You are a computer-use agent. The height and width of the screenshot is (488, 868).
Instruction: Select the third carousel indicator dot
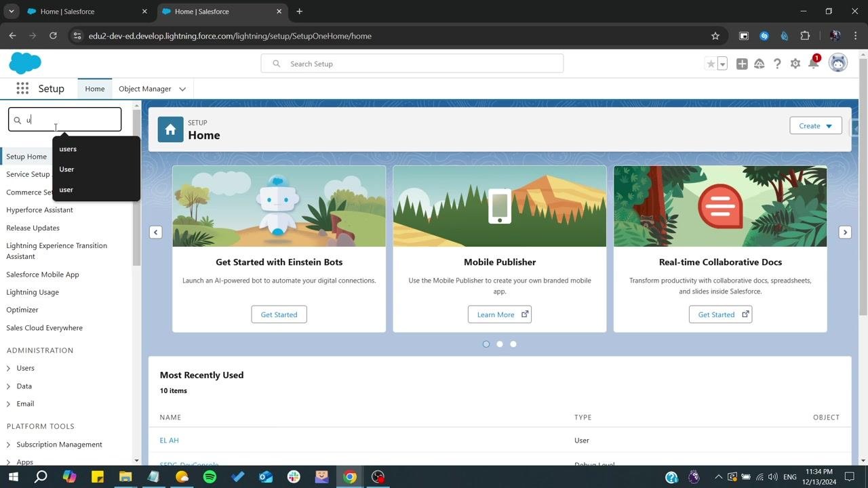pyautogui.click(x=513, y=344)
